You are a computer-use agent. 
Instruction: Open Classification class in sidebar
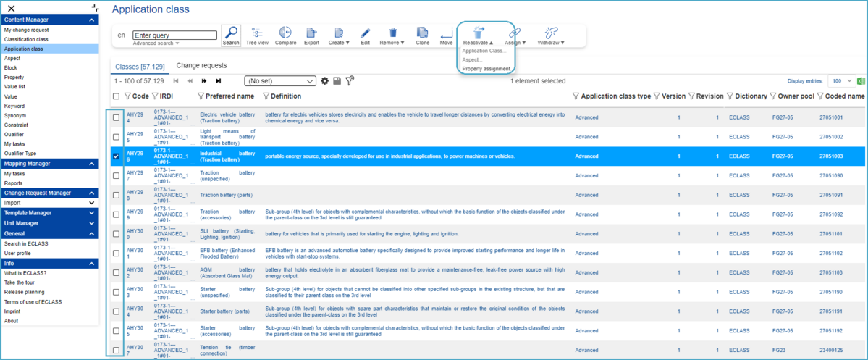point(27,39)
